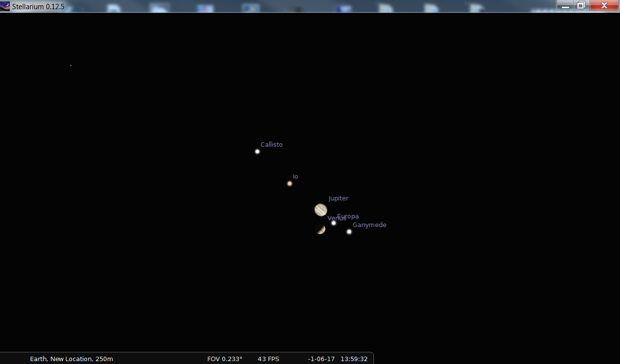The height and width of the screenshot is (364, 620).
Task: Select the moon Callisto dot
Action: (x=257, y=152)
